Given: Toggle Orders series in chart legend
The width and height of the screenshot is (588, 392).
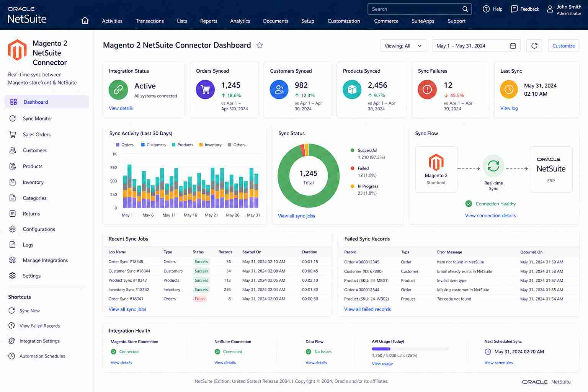Looking at the screenshot, I should click(125, 145).
